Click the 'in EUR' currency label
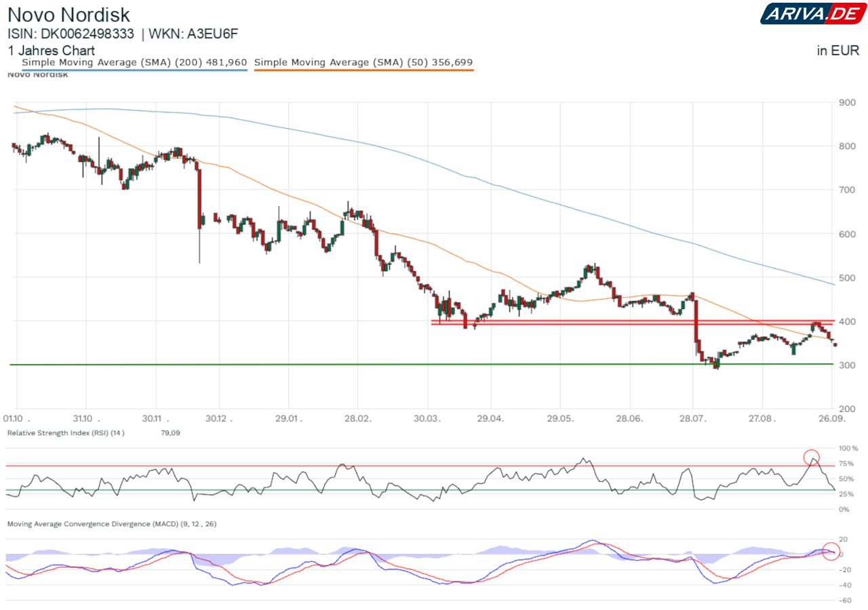The width and height of the screenshot is (868, 610). pyautogui.click(x=838, y=50)
